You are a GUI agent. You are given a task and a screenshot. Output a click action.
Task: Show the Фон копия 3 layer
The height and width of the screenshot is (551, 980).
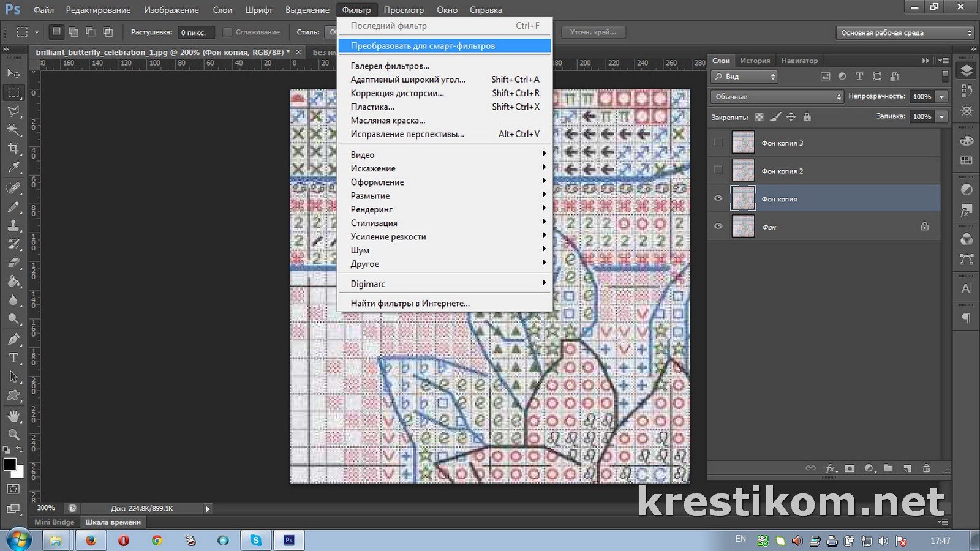point(718,143)
